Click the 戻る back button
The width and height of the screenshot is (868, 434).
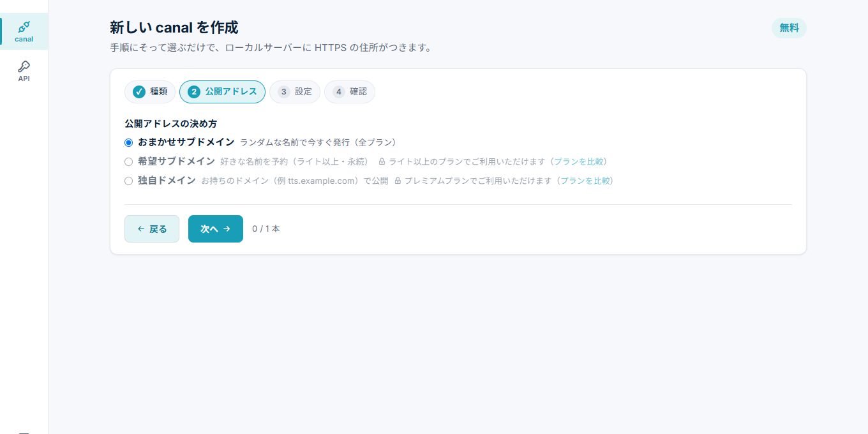coord(152,228)
